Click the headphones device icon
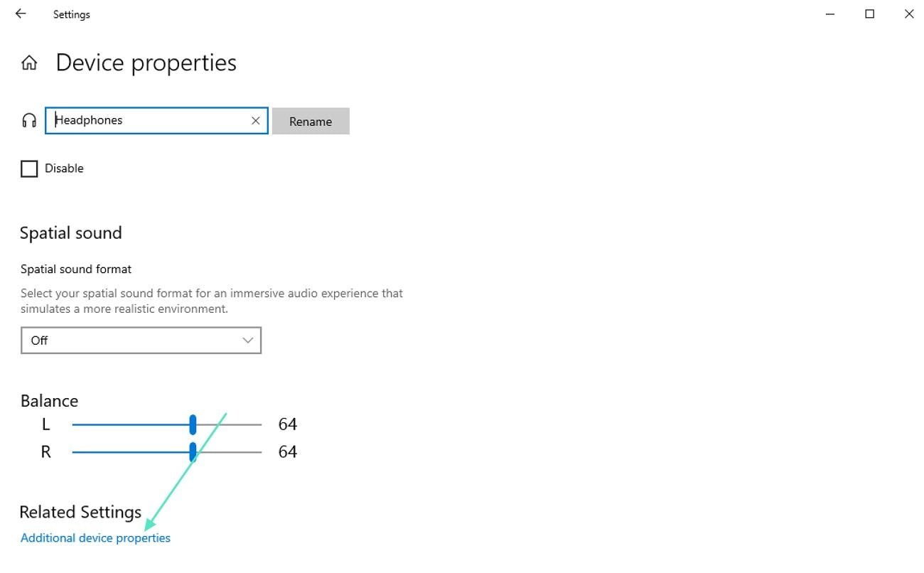Image resolution: width=924 pixels, height=573 pixels. coord(29,120)
